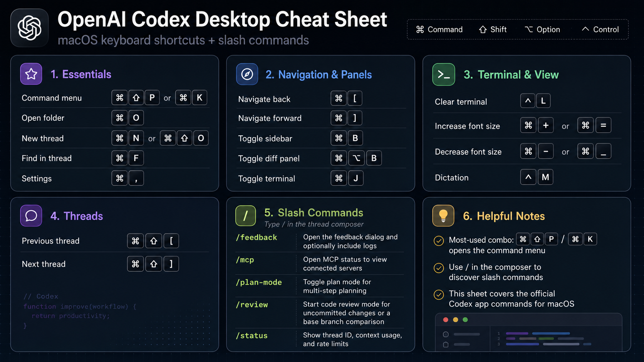The height and width of the screenshot is (362, 644).
Task: Click the red dot in the mock window
Action: tap(446, 320)
